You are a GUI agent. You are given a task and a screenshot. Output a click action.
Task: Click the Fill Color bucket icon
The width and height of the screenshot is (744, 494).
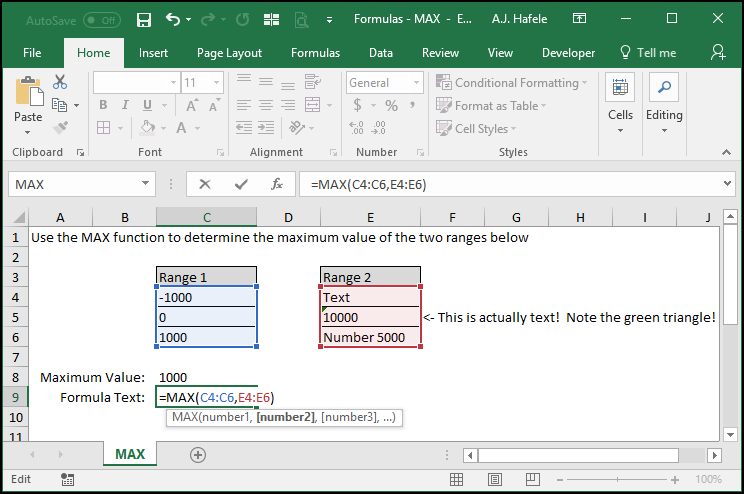[148, 128]
